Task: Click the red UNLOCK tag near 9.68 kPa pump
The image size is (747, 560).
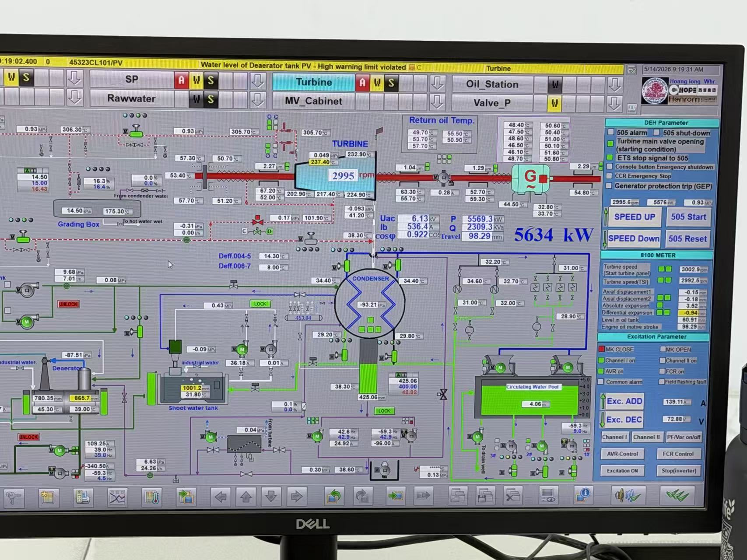Action: click(68, 304)
